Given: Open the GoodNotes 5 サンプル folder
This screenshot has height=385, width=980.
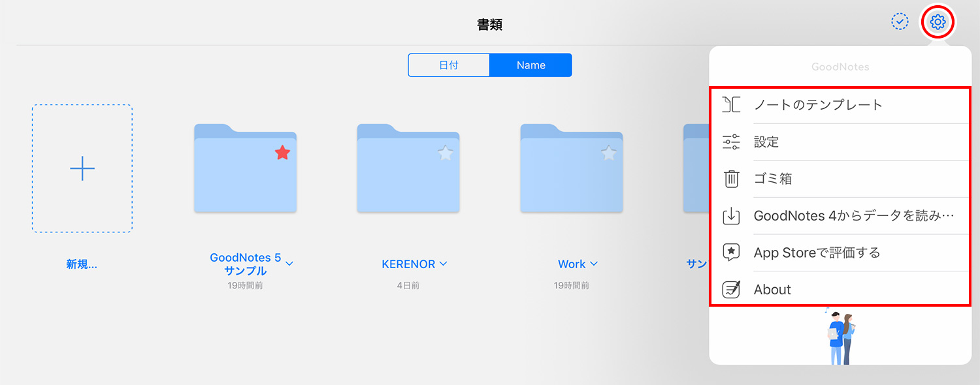Looking at the screenshot, I should [x=246, y=168].
